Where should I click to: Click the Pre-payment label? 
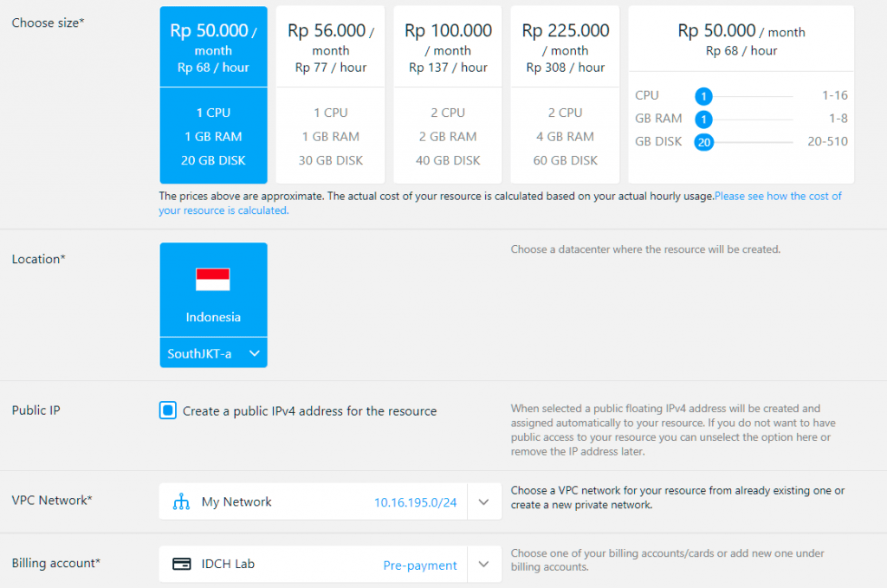420,564
